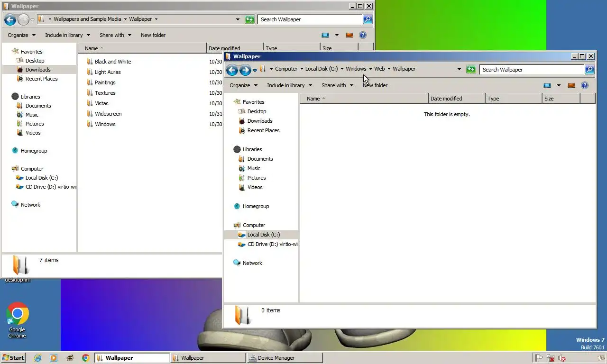Open Google Chrome desktop icon
The width and height of the screenshot is (607, 364).
tap(17, 320)
